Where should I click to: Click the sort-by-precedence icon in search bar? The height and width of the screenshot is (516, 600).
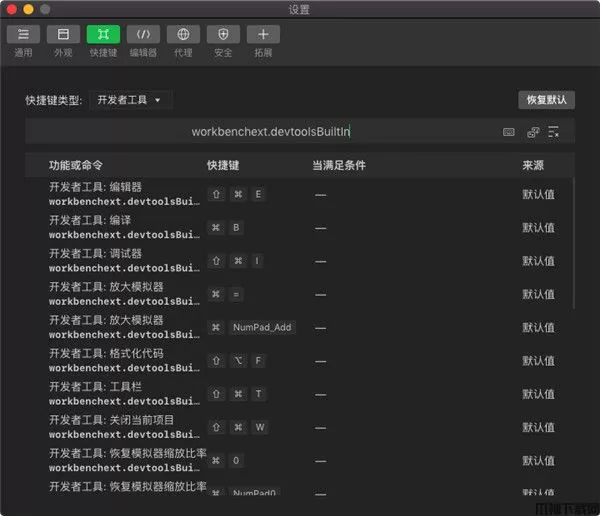point(533,132)
